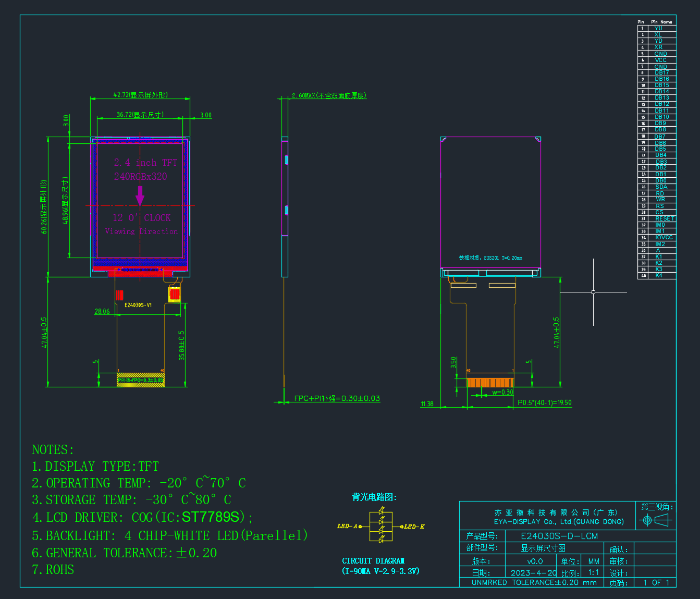The width and height of the screenshot is (700, 599).
Task: Select the 7.ROHS note
Action: pyautogui.click(x=53, y=570)
